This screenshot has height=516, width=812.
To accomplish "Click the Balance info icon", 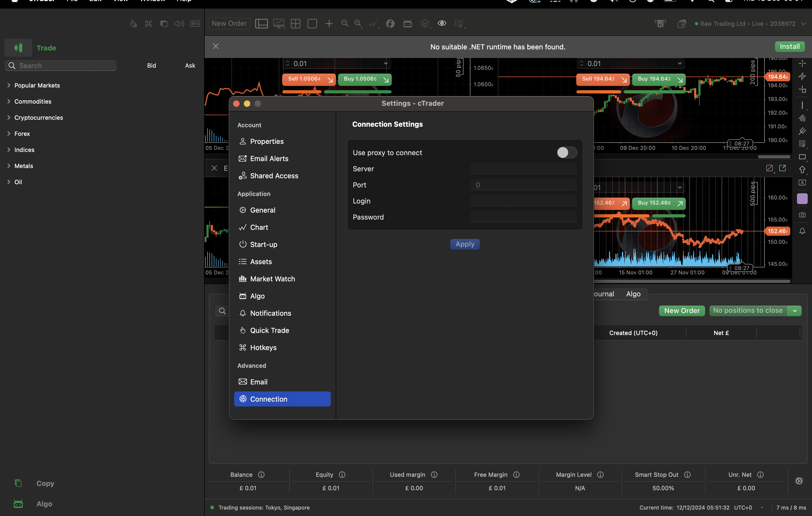I will [261, 474].
